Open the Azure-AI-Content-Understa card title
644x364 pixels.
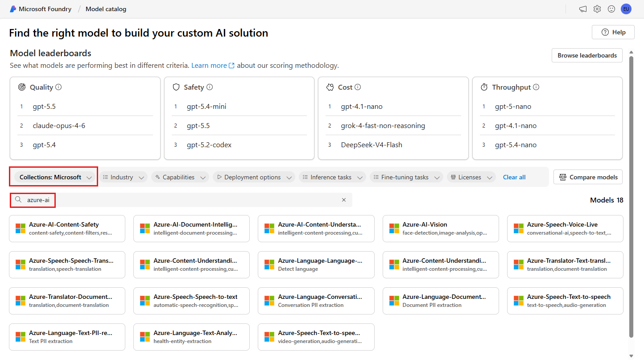pos(319,224)
